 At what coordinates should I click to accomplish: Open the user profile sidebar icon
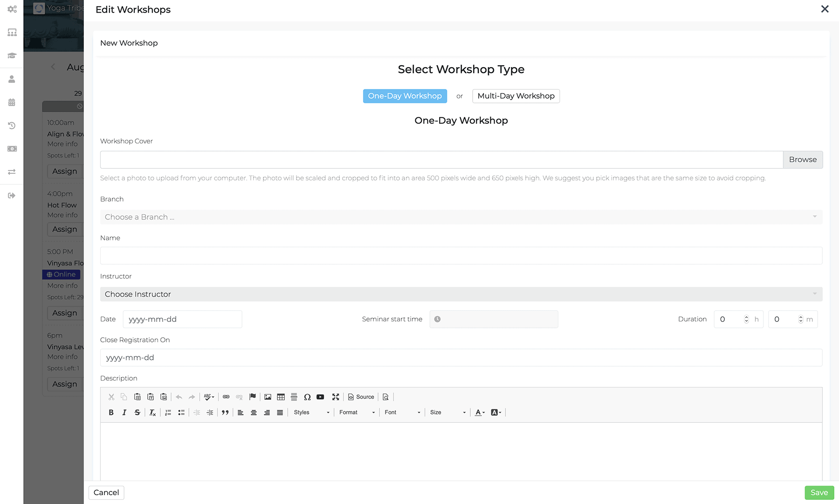(x=12, y=79)
